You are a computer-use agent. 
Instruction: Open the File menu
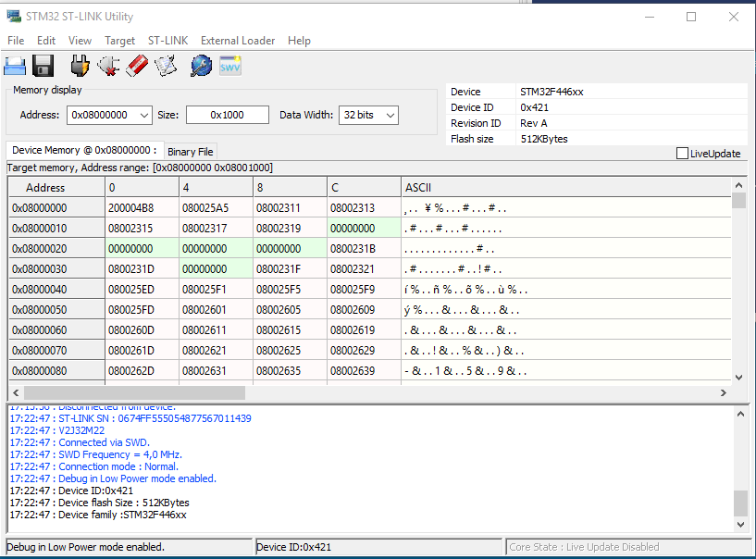(16, 41)
